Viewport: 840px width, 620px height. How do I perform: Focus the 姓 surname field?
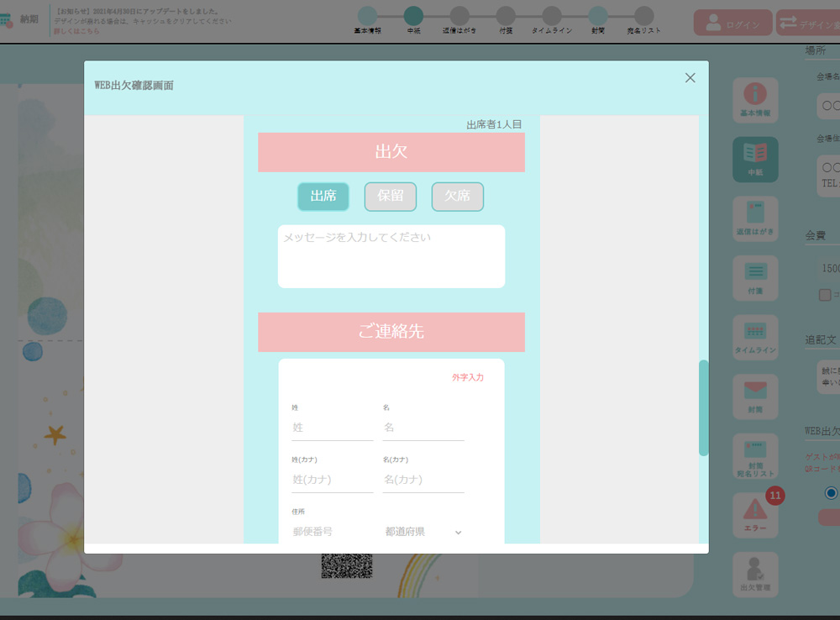point(332,428)
